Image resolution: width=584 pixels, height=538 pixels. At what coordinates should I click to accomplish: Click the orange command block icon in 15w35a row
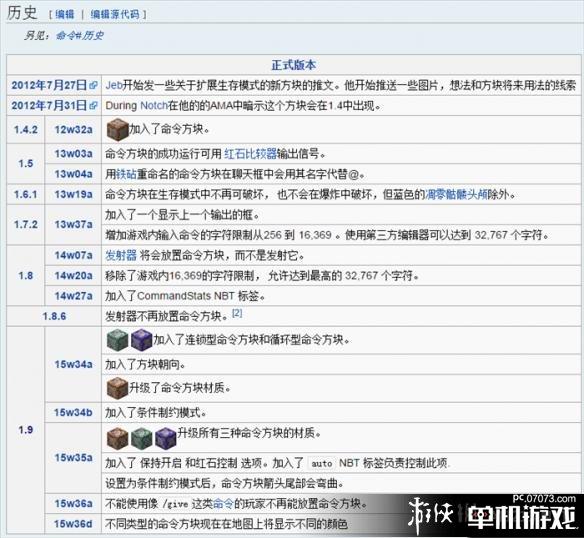117,438
